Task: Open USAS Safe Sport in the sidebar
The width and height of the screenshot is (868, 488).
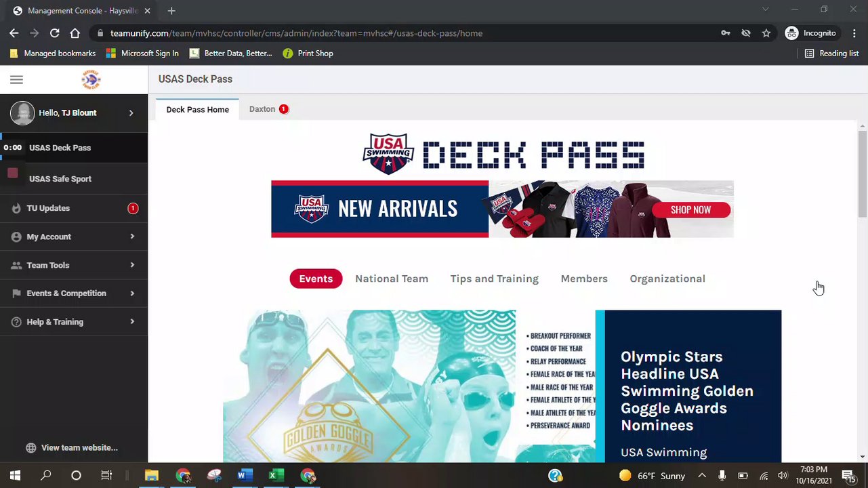Action: [x=74, y=179]
